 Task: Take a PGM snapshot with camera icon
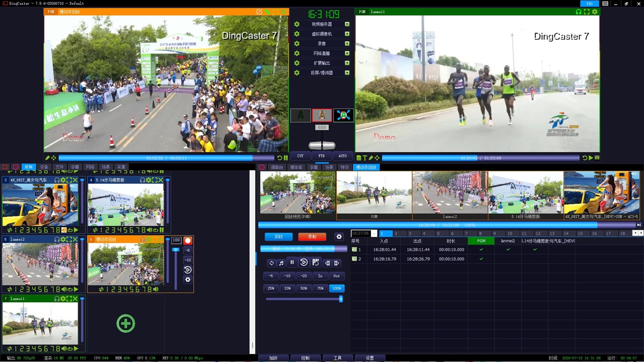click(597, 158)
